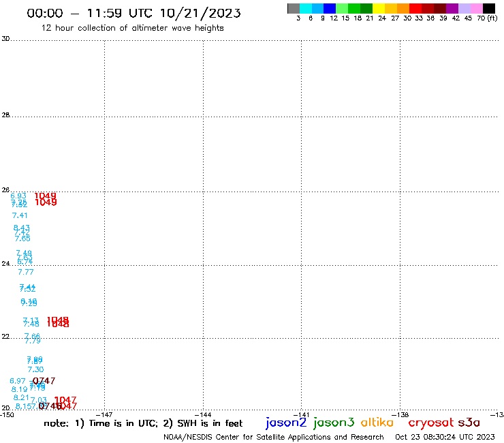Click latitude axis label '24'
The height and width of the screenshot is (443, 504).
click(x=5, y=264)
